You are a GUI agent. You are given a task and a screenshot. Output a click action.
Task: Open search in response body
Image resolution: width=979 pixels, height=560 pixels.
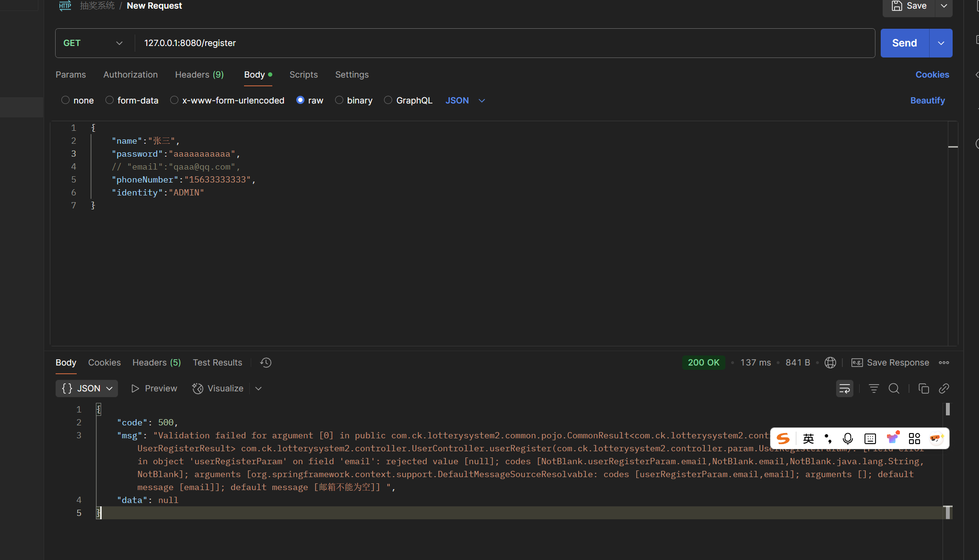click(894, 389)
